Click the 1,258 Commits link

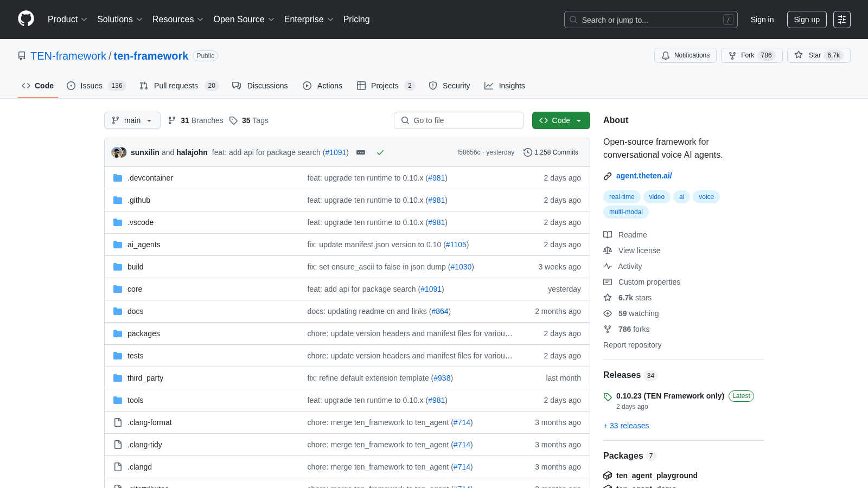(x=551, y=152)
